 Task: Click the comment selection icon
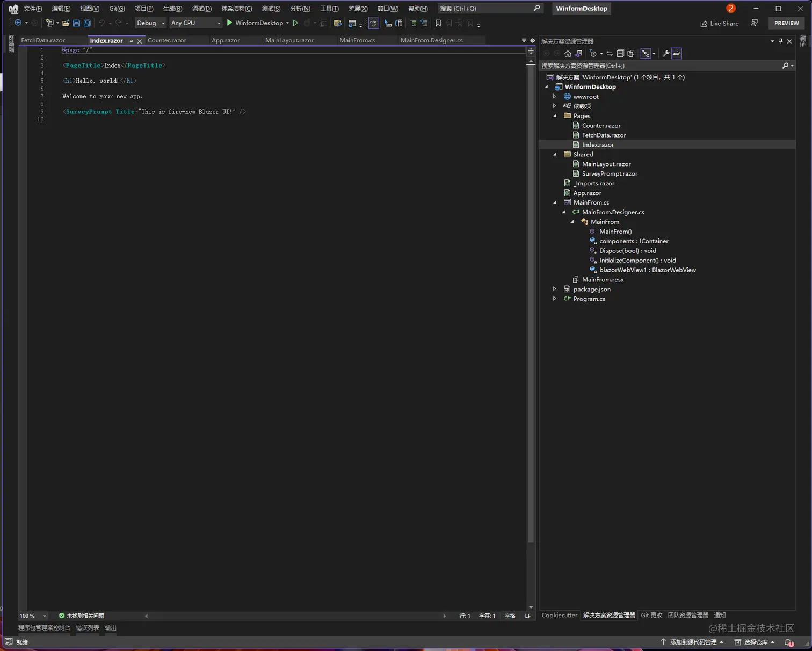pyautogui.click(x=413, y=23)
